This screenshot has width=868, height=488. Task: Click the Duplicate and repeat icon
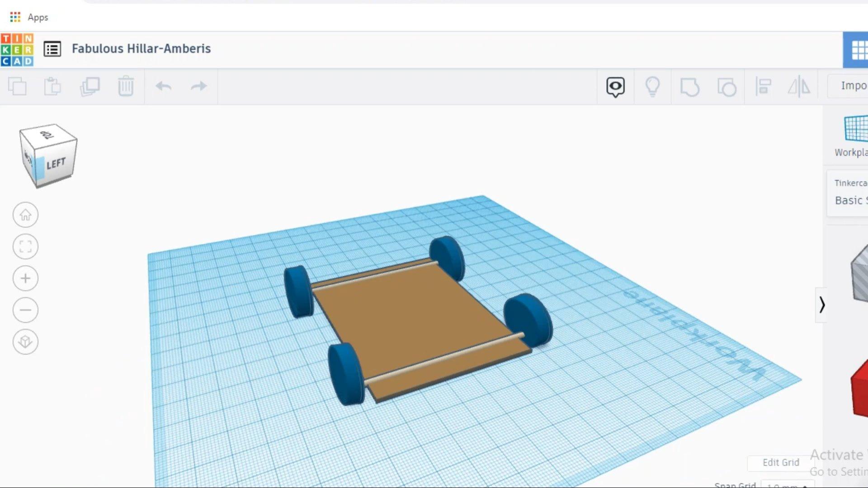coord(90,86)
